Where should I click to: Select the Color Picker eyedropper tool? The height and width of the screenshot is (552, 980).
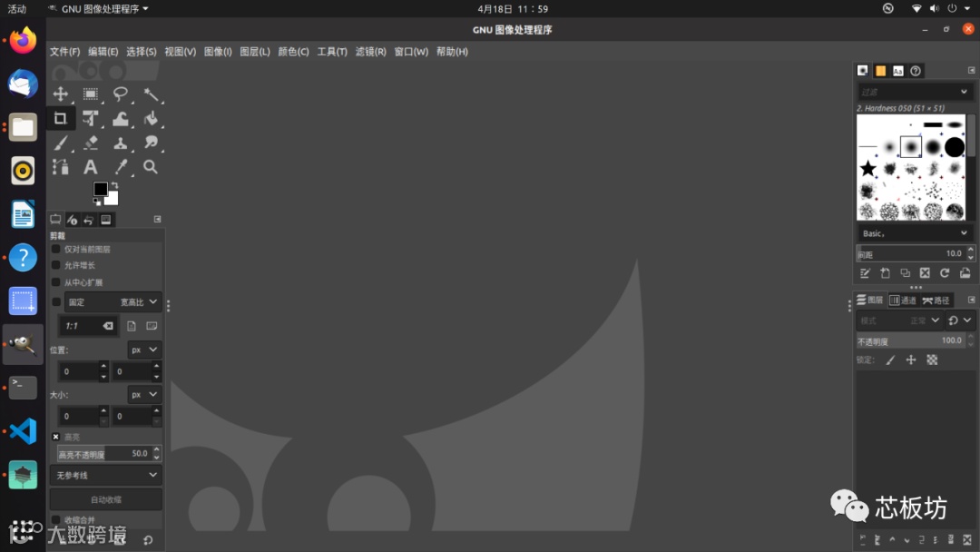[x=121, y=167]
